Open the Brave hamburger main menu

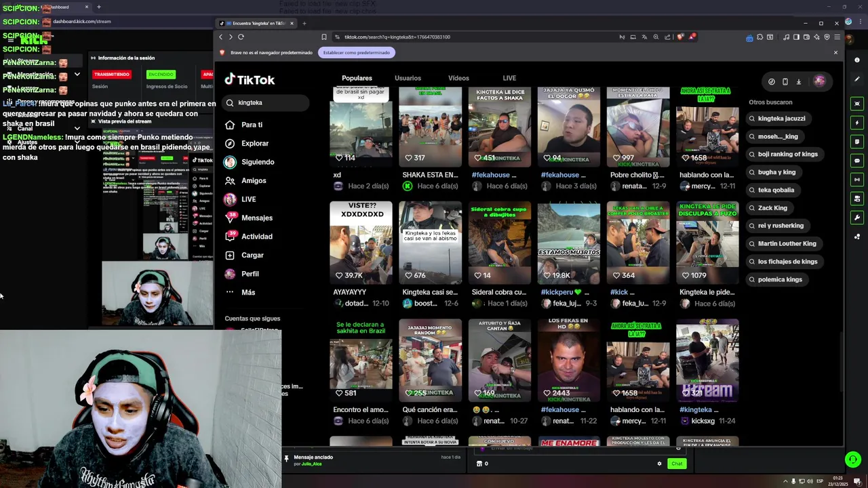pos(837,37)
